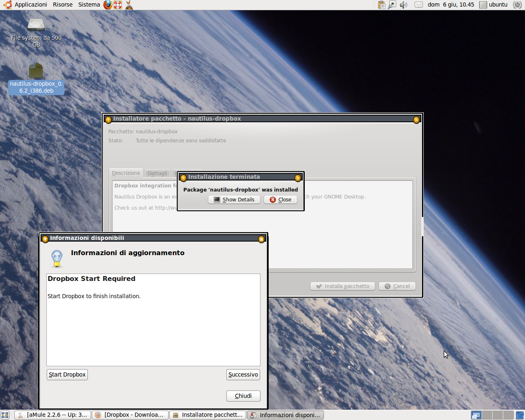Close the Installazione terminata dialog via Close button
Screen dimensions: 525x420
pyautogui.click(x=281, y=200)
